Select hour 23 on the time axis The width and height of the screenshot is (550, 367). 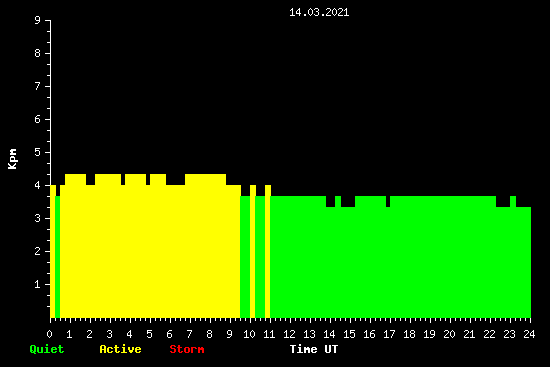click(x=509, y=334)
